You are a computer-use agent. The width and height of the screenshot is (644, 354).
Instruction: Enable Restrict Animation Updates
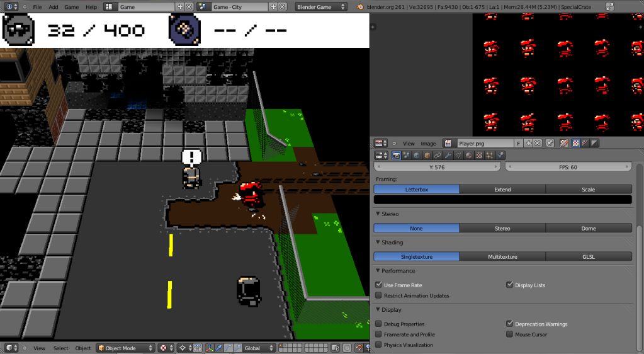[379, 295]
